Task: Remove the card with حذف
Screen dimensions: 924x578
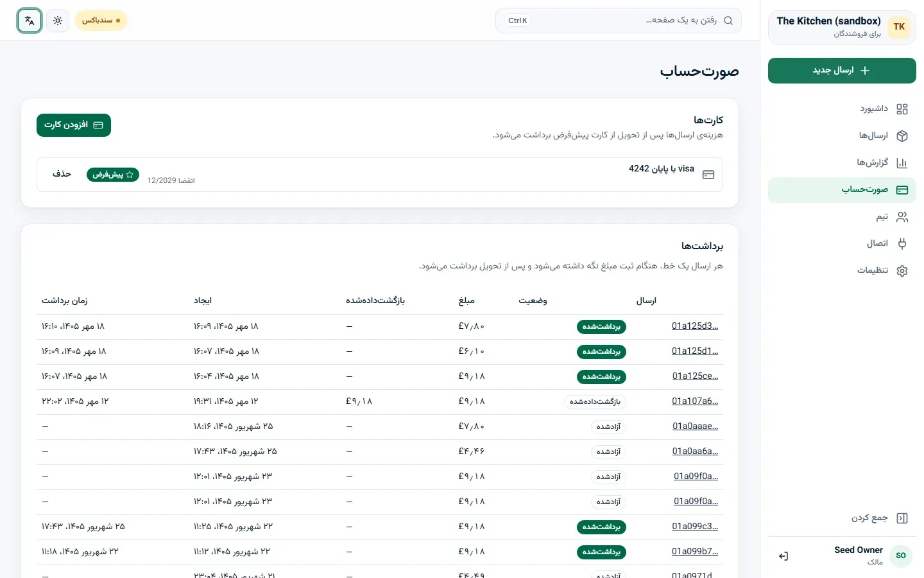Action: click(62, 174)
